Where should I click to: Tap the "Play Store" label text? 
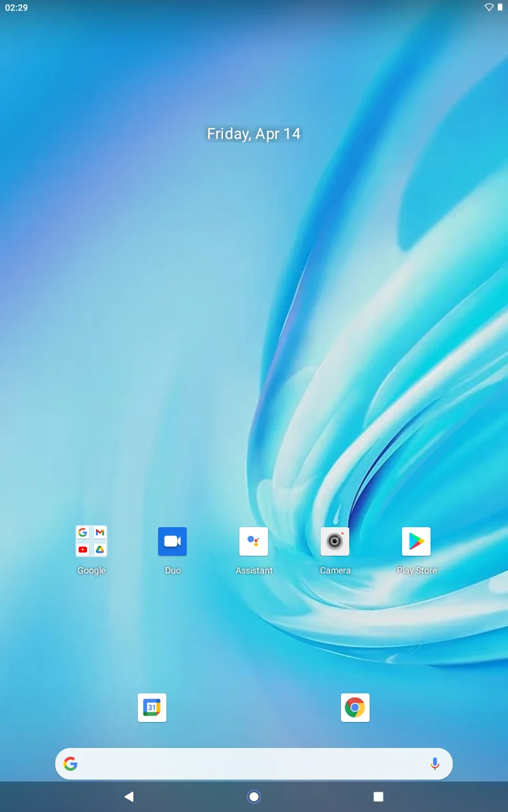(417, 570)
